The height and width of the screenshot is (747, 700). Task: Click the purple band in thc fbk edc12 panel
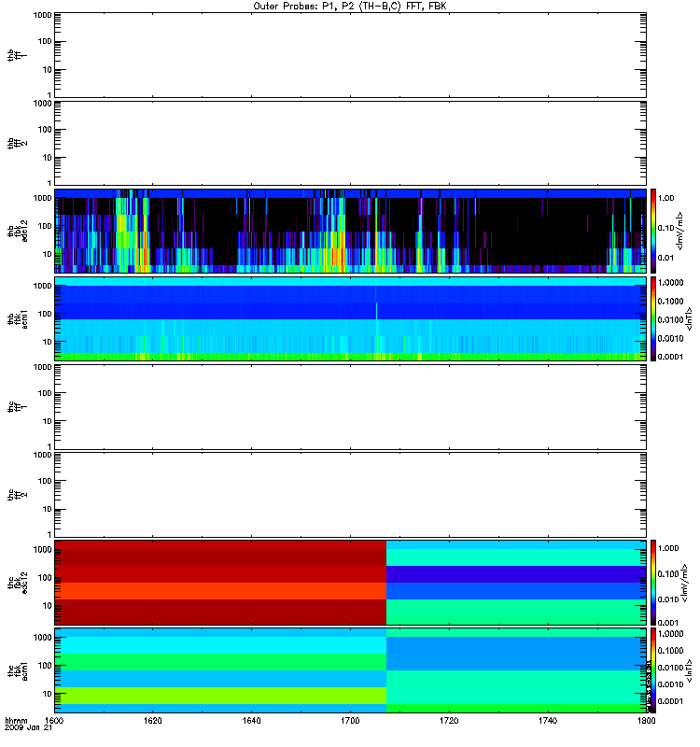point(516,574)
